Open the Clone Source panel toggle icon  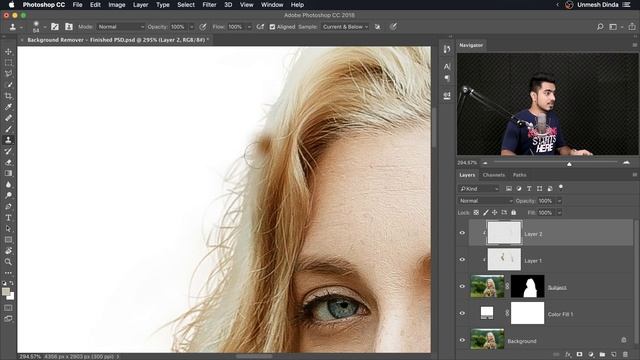pyautogui.click(x=69, y=27)
